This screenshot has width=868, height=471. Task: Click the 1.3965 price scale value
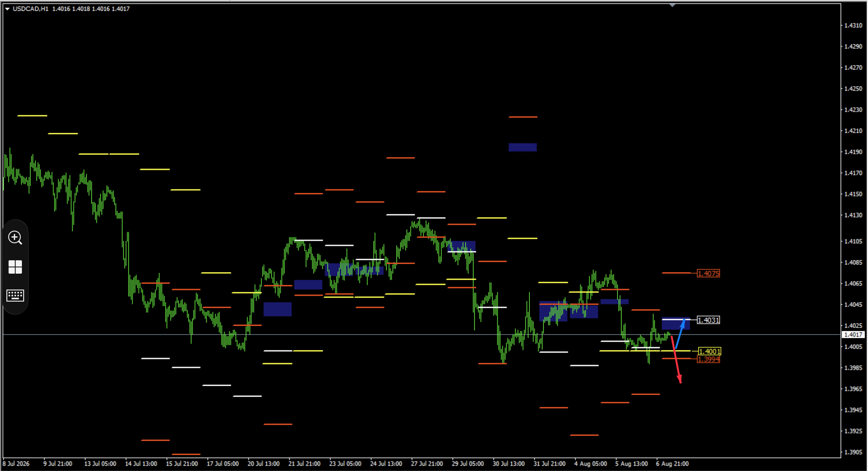pyautogui.click(x=853, y=389)
